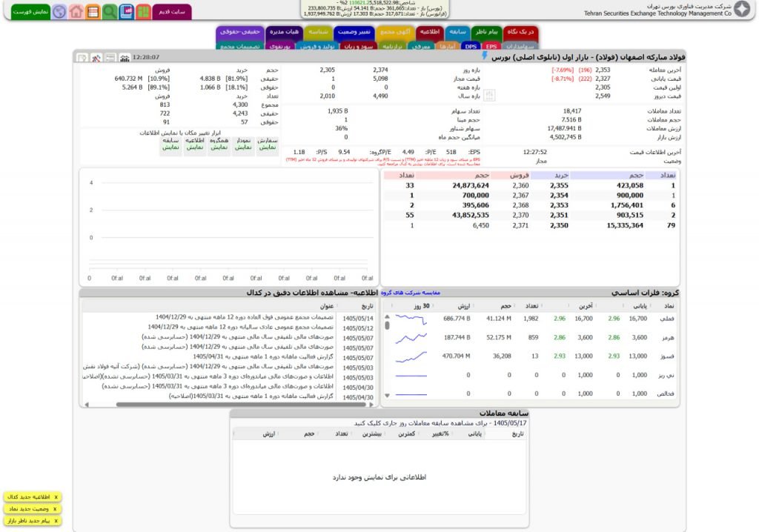Open the green grid dashboard icon
Image resolution: width=759 pixels, height=532 pixels.
[x=143, y=12]
